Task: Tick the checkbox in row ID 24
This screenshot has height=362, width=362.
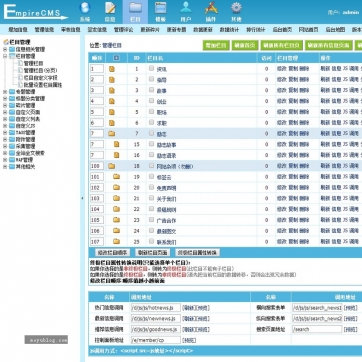Action: coord(151,230)
